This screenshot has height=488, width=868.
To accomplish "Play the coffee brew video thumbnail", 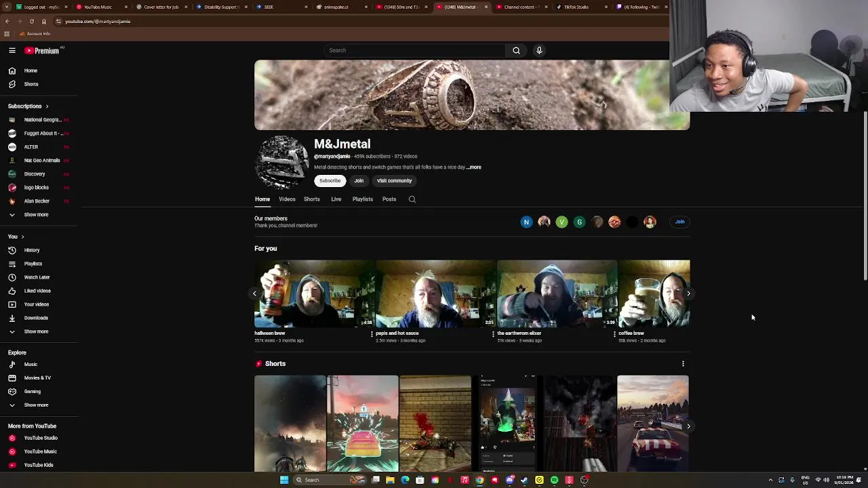I will point(654,293).
